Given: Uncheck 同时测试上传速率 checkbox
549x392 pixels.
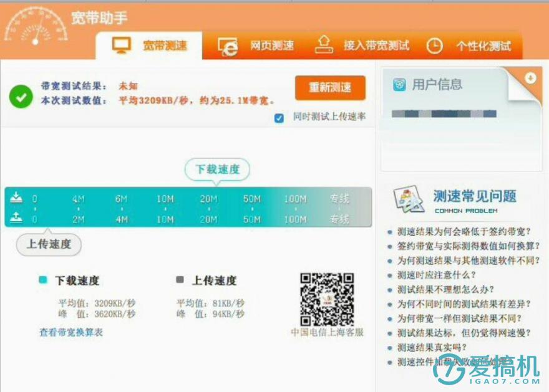Looking at the screenshot, I should tap(279, 118).
